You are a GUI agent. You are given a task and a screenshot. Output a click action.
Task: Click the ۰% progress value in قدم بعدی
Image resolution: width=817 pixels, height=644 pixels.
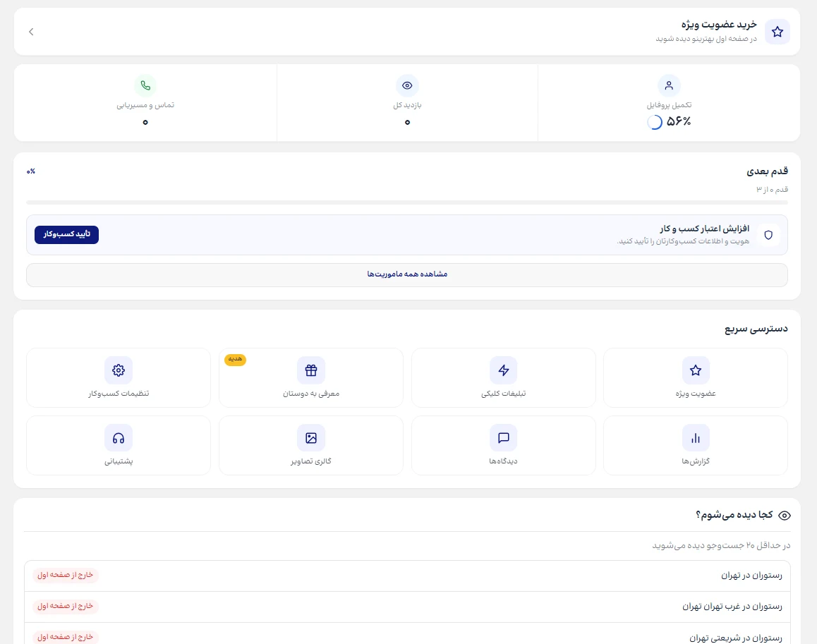pos(31,171)
